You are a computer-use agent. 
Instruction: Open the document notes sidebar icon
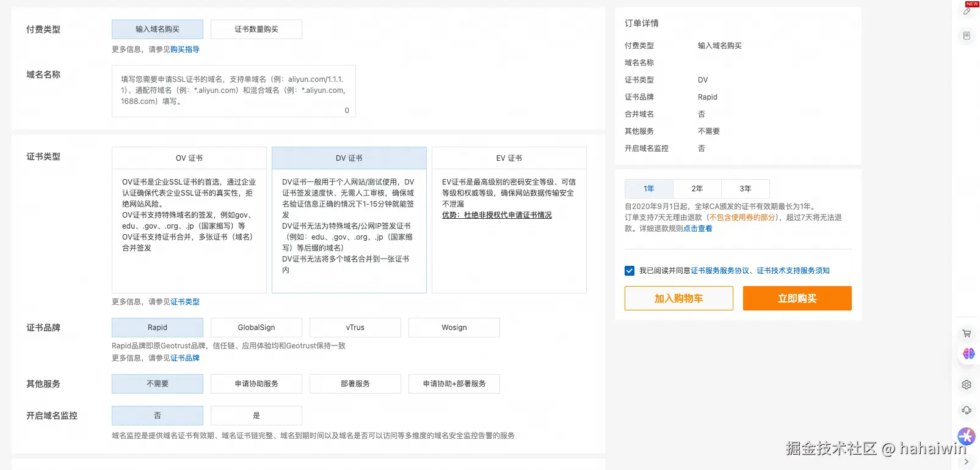pos(967,36)
